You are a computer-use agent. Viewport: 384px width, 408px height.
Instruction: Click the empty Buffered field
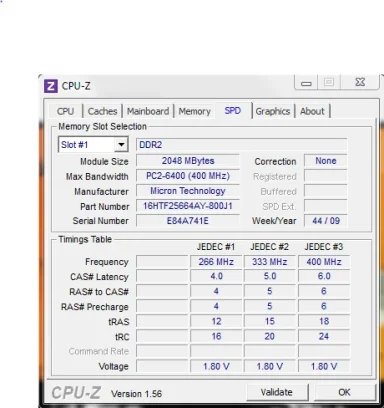tap(326, 191)
